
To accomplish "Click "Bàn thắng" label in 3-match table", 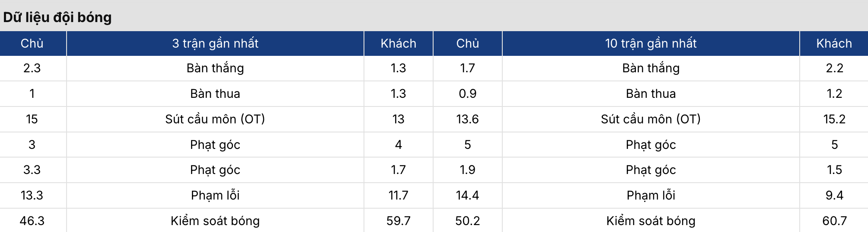I will pyautogui.click(x=215, y=68).
